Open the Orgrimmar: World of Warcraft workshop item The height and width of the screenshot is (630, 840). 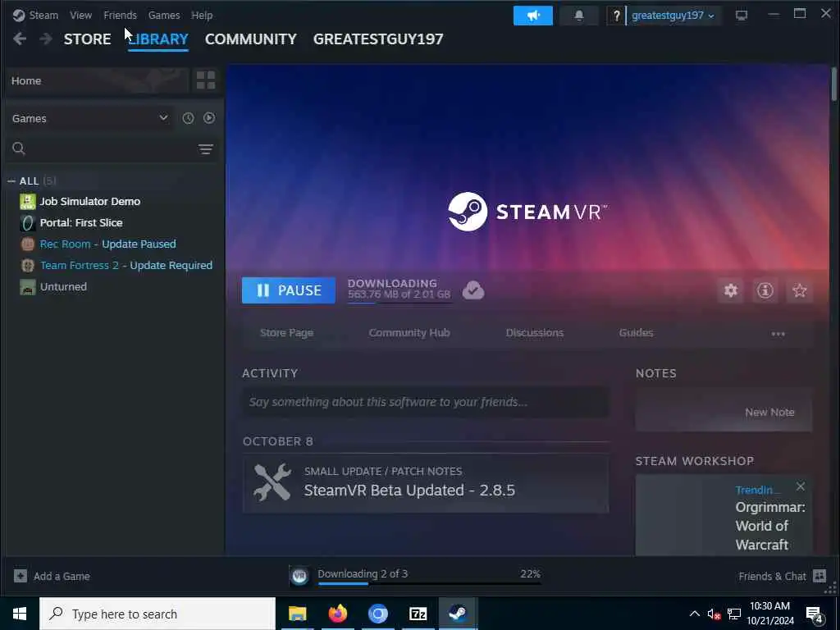tap(770, 526)
